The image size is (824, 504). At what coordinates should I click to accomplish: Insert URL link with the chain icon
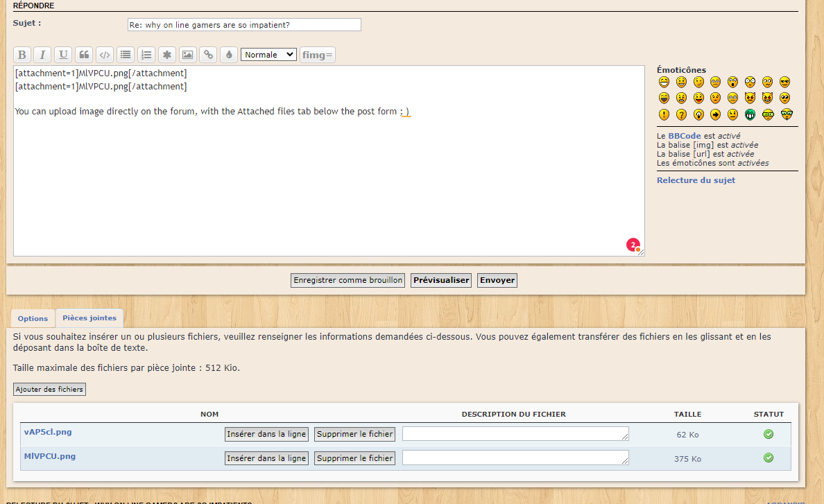(208, 55)
